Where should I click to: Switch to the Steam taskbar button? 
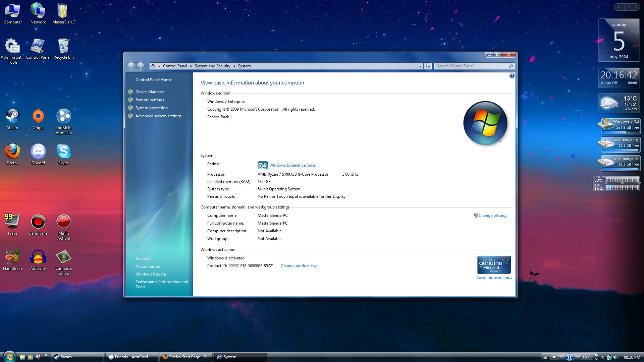(77, 357)
